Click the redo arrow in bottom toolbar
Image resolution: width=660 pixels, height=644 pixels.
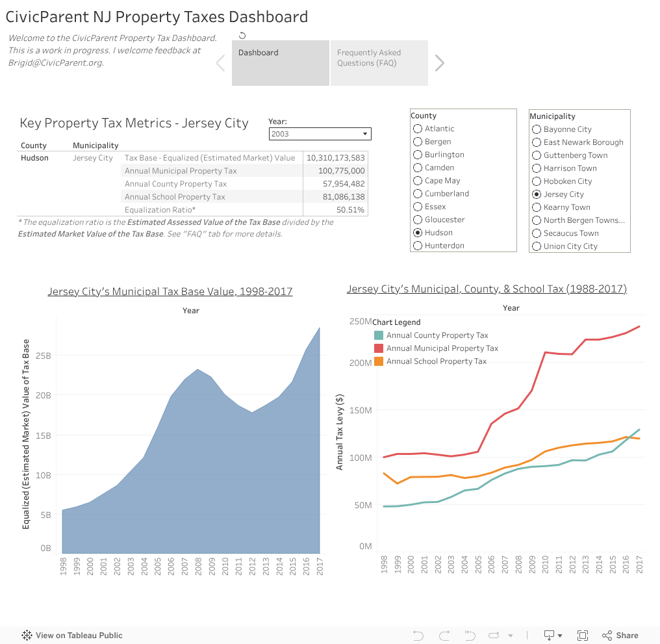[444, 635]
